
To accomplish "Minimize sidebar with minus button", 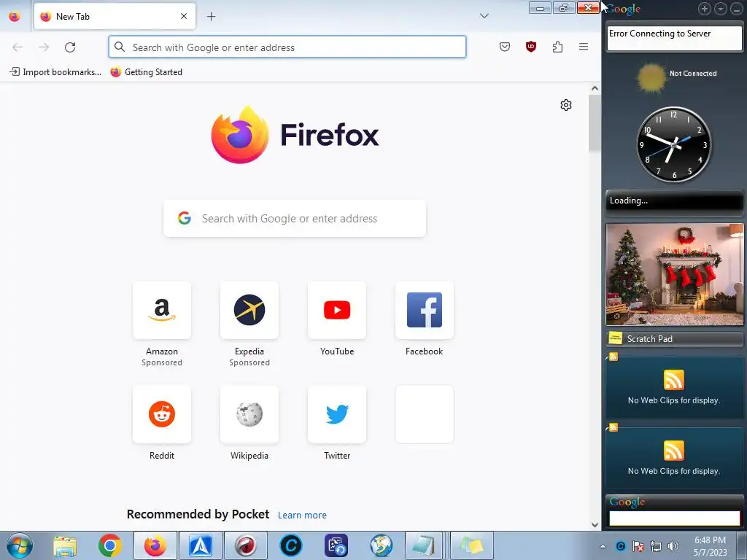I will click(x=737, y=9).
